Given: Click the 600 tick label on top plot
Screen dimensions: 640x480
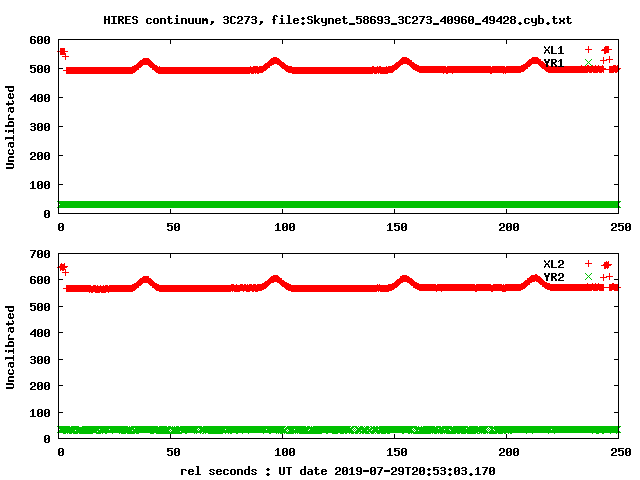Looking at the screenshot, I should (x=40, y=40).
